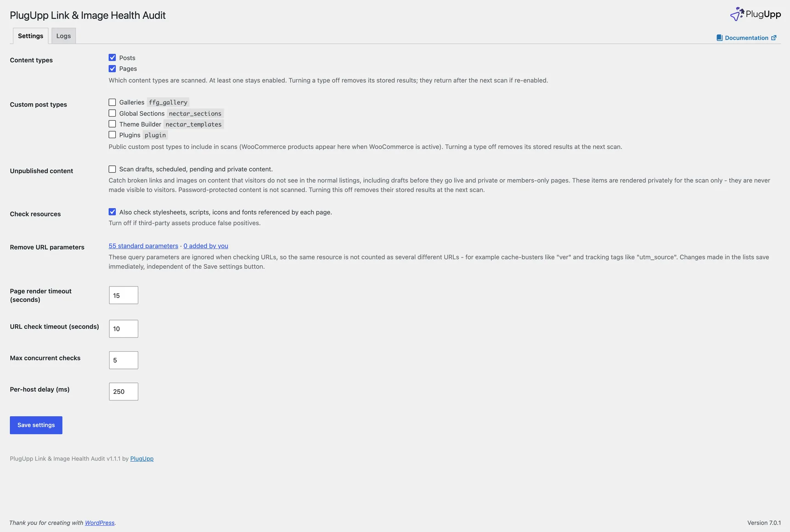Click the external link icon beside Documentation
This screenshot has height=532, width=790.
(773, 38)
